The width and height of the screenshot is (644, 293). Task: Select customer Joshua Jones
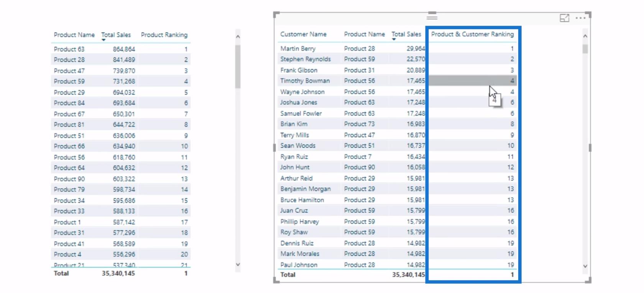click(x=299, y=102)
